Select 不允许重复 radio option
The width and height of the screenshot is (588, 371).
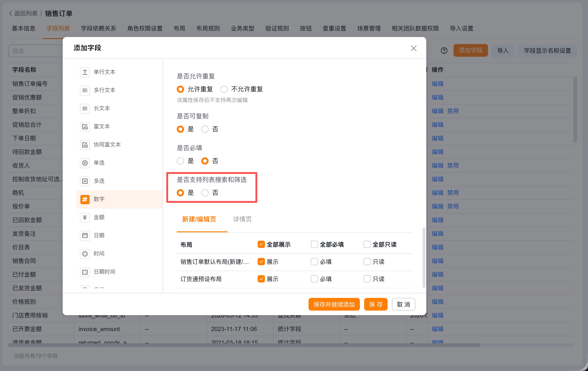[x=224, y=89]
